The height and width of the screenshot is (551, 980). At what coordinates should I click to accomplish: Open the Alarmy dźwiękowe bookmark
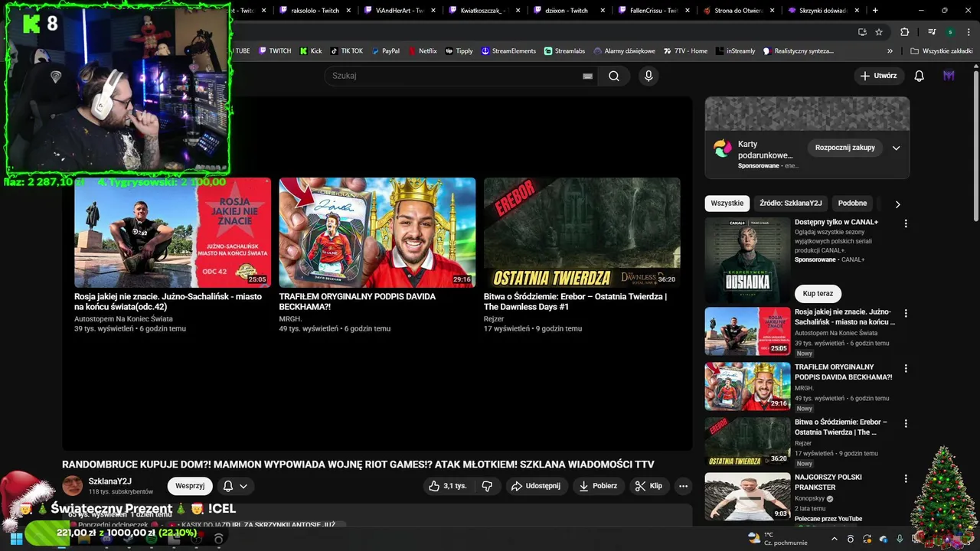click(x=625, y=51)
